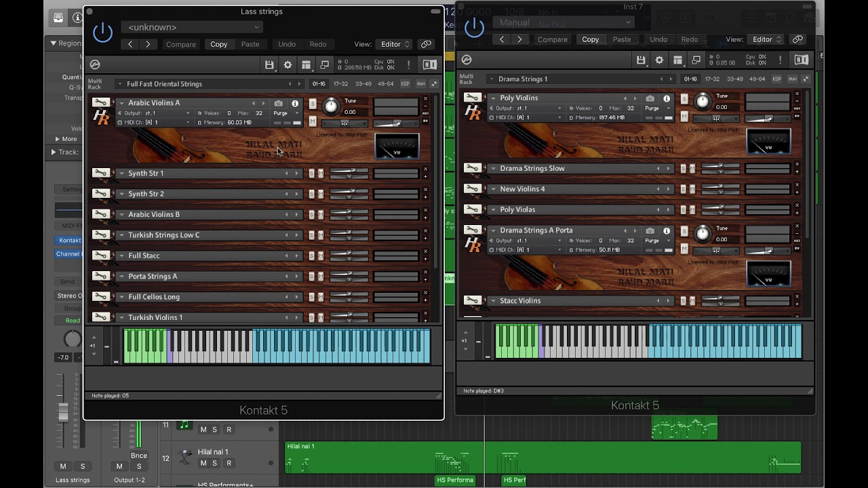Click Compare in Lass strings window

click(181, 44)
